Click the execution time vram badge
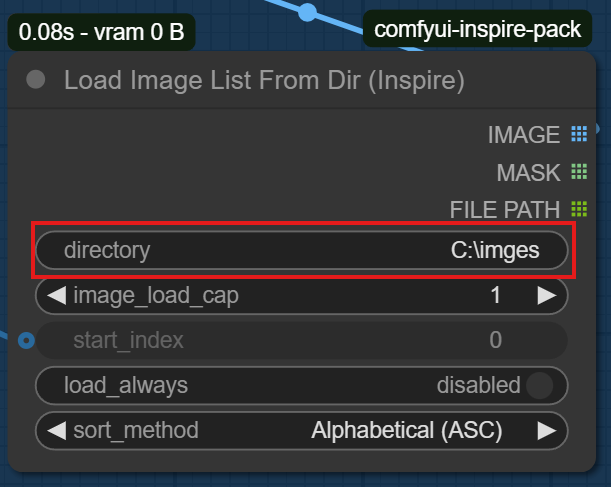 coord(102,32)
